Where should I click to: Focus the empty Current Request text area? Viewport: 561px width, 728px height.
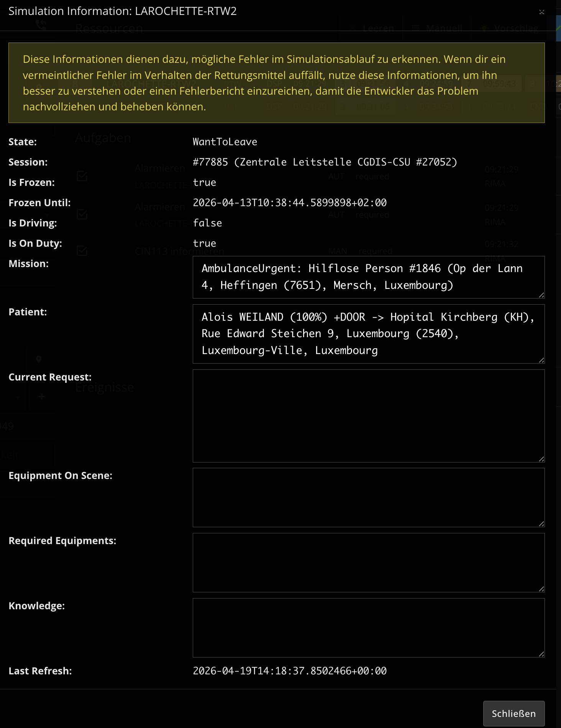[x=368, y=416]
